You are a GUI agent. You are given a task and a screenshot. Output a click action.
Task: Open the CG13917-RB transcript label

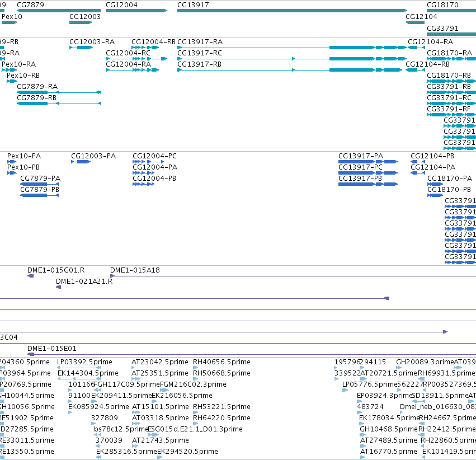pos(199,64)
